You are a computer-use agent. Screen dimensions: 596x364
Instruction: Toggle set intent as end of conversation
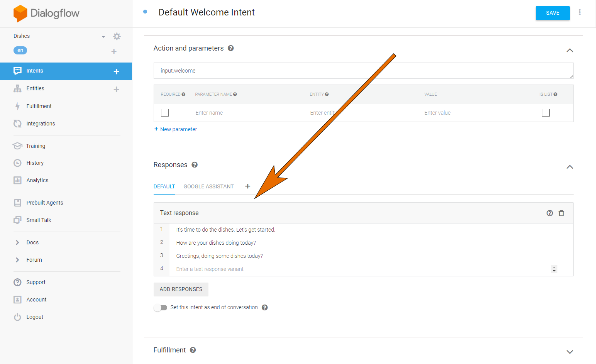(160, 308)
